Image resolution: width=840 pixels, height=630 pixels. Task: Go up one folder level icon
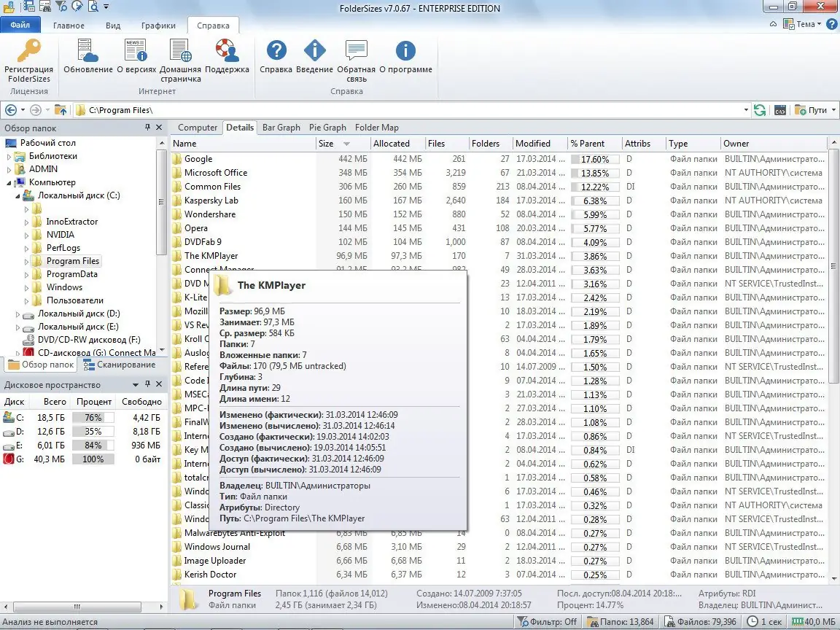click(x=61, y=110)
